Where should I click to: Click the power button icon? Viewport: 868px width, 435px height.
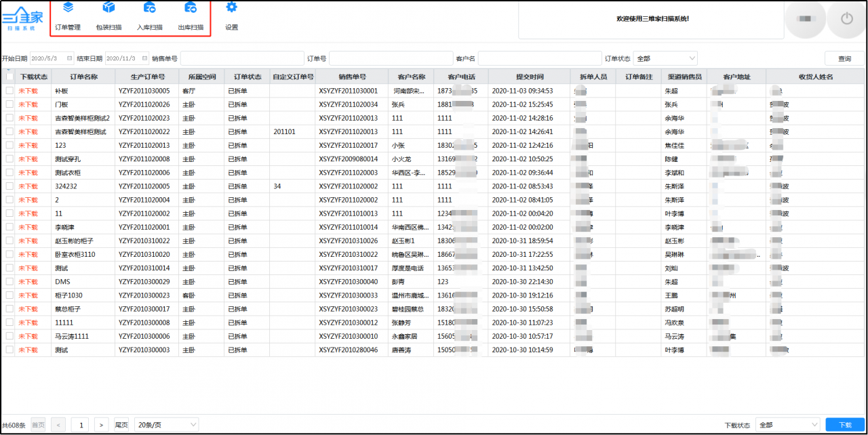pos(846,18)
